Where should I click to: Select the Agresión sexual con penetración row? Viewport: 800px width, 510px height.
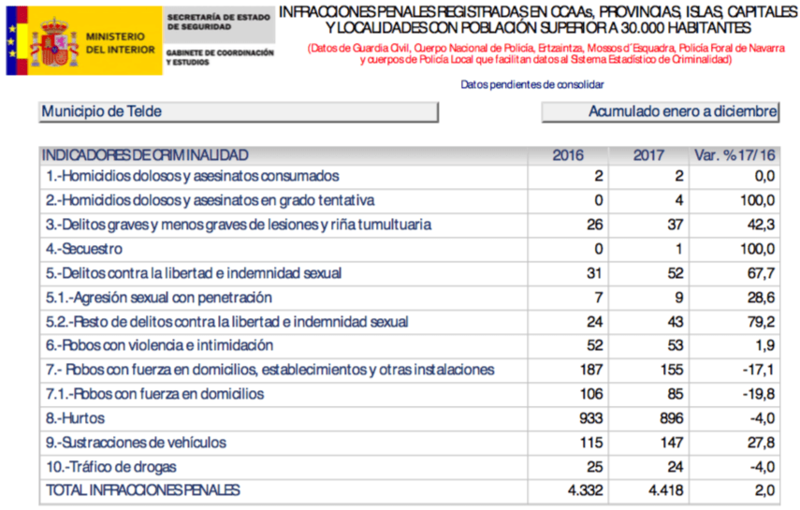159,297
